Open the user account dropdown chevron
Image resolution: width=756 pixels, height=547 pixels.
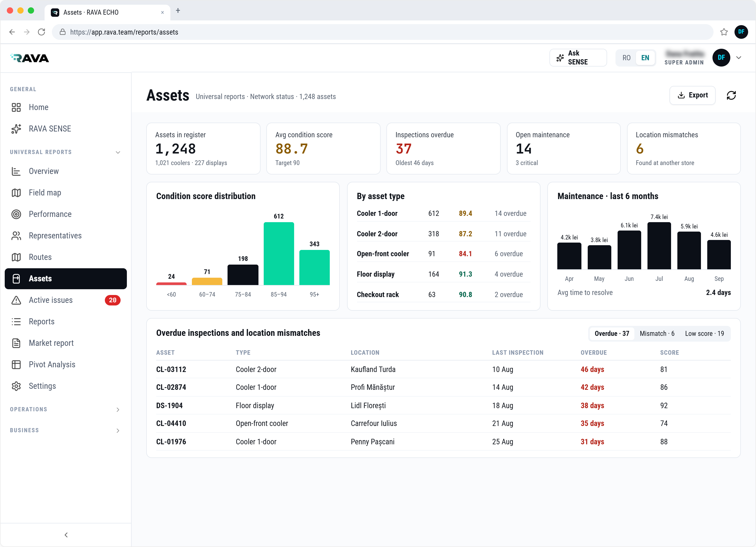(x=738, y=58)
